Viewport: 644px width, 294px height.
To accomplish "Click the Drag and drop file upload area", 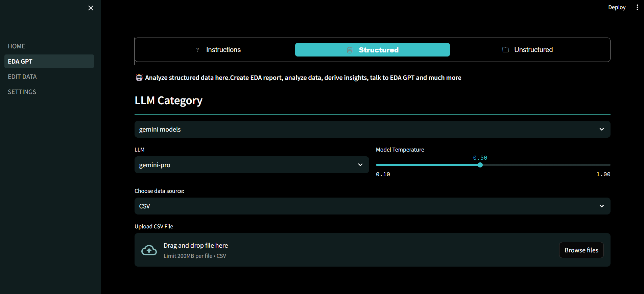I will pos(373,250).
